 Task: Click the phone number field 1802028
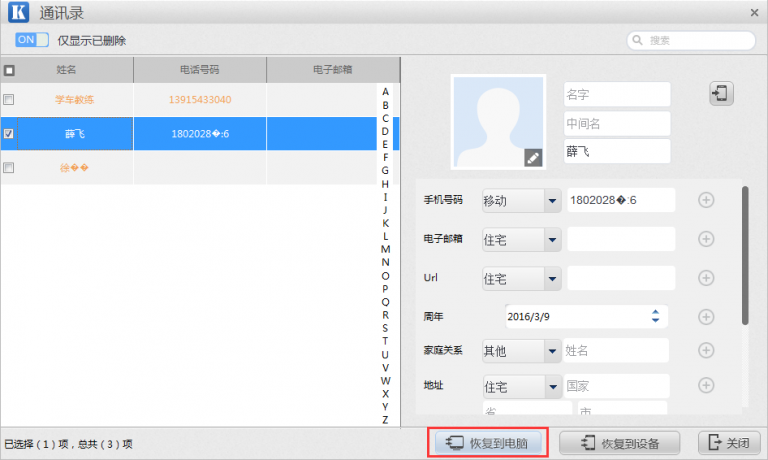click(x=621, y=200)
